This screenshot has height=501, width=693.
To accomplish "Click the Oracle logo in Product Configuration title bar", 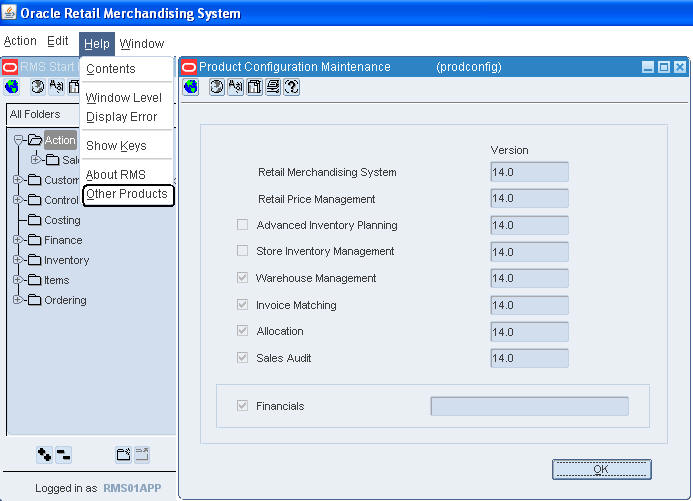I will tap(189, 67).
